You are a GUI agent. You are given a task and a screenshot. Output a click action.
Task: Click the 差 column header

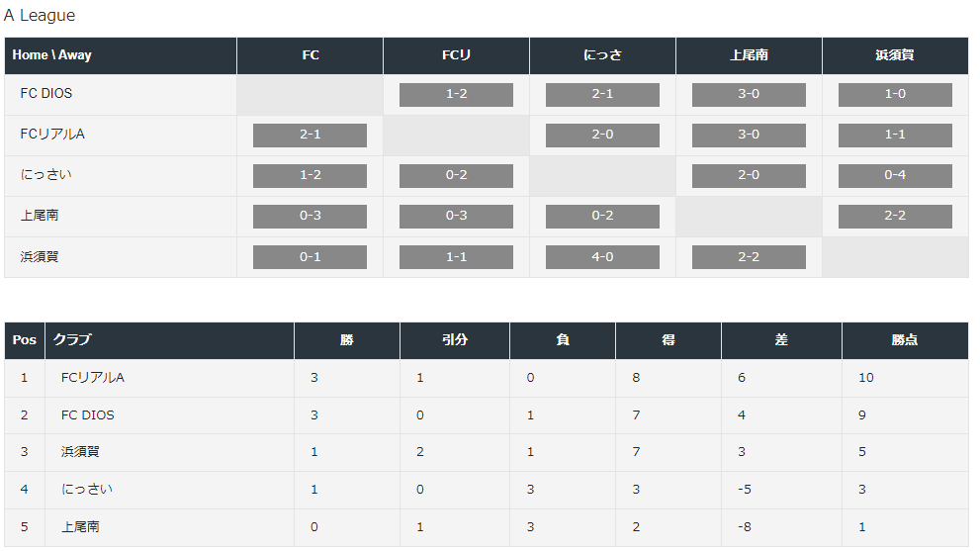pos(781,340)
